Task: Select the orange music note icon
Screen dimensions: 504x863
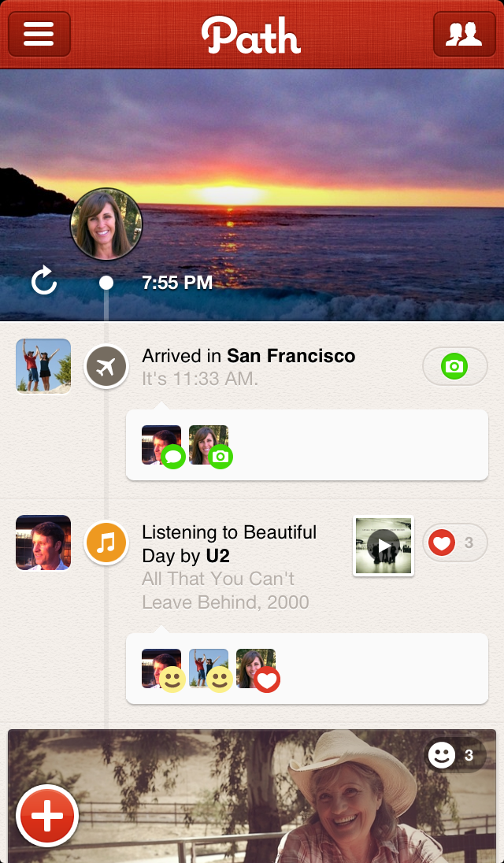Action: pos(106,543)
